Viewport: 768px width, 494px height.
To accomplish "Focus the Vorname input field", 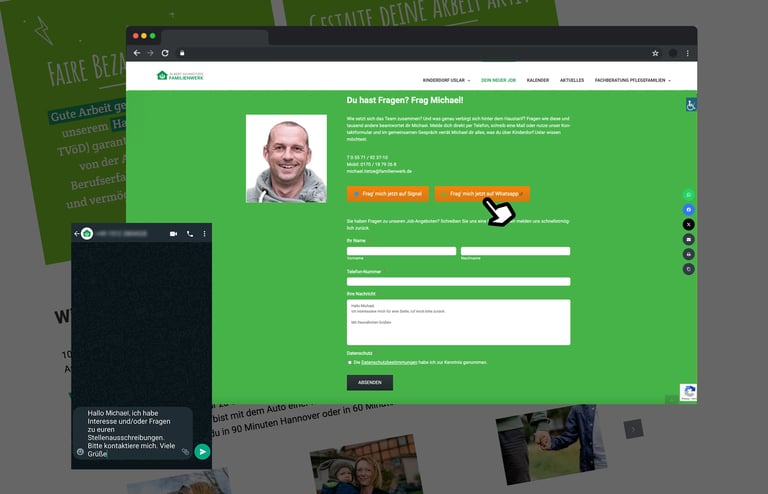I will click(401, 251).
